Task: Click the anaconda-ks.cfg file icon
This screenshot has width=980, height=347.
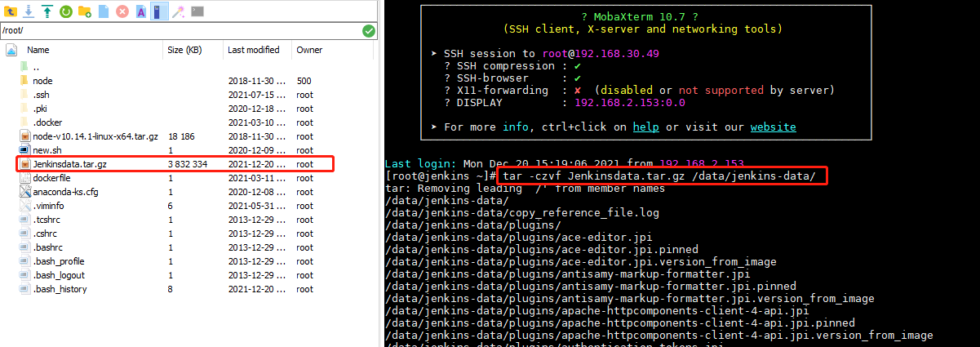Action: pyautogui.click(x=24, y=192)
